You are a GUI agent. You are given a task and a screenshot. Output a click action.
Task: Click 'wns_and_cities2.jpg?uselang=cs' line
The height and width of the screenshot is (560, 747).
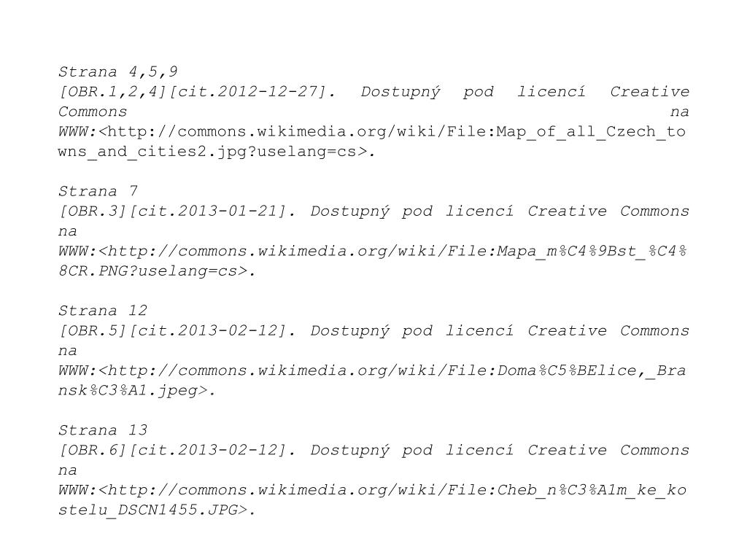217,152
